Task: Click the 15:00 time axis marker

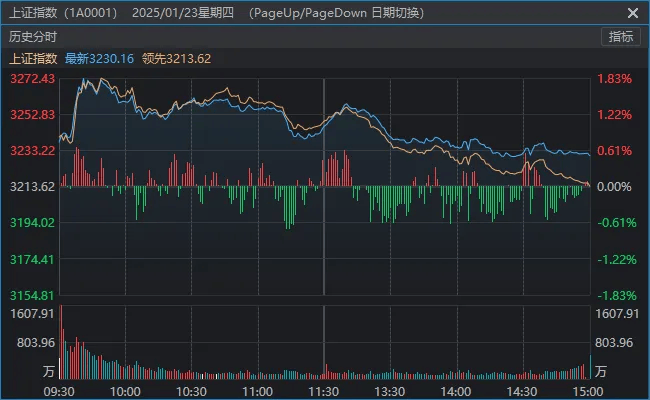Action: (x=586, y=389)
